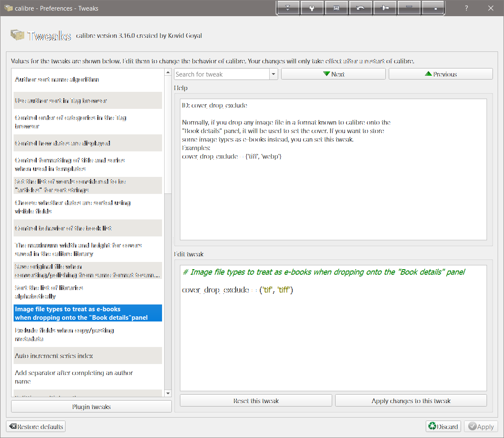The width and height of the screenshot is (504, 438).
Task: Open the Search for tweak dropdown arrow
Action: point(273,74)
